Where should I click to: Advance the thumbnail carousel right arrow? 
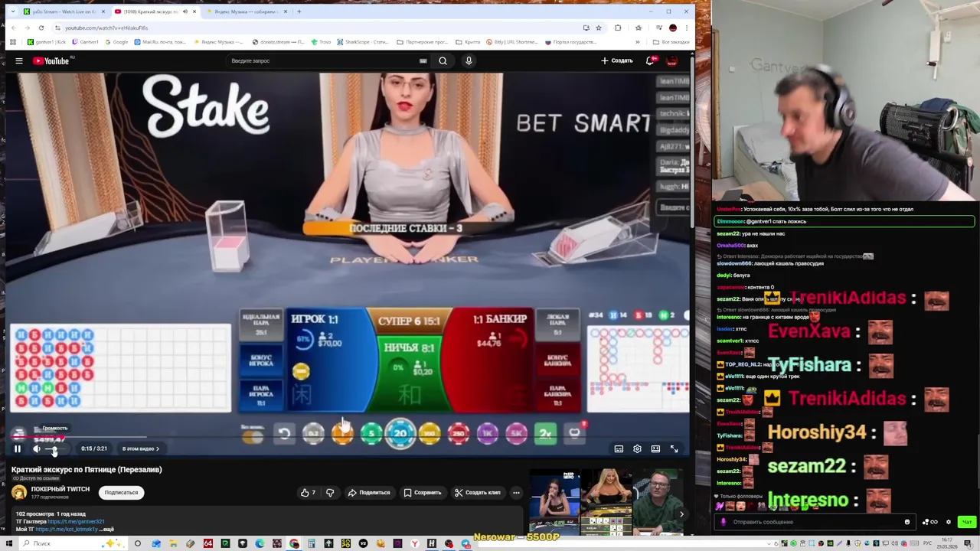(x=681, y=514)
